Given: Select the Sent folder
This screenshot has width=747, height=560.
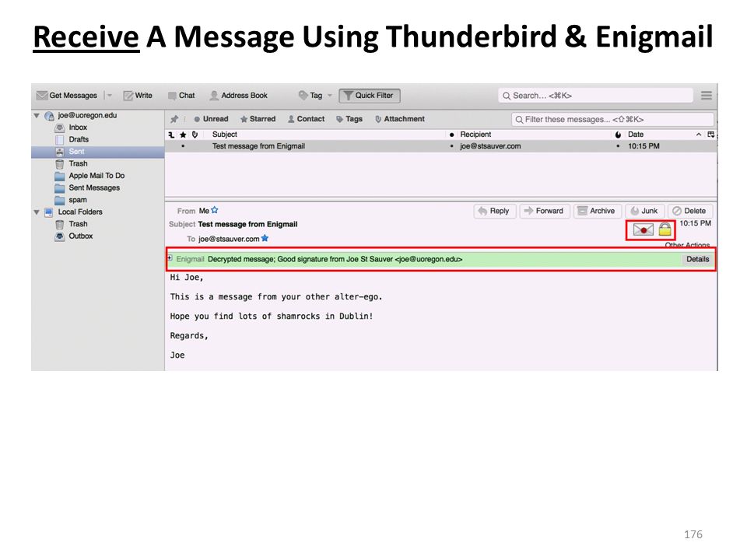Looking at the screenshot, I should click(x=98, y=152).
